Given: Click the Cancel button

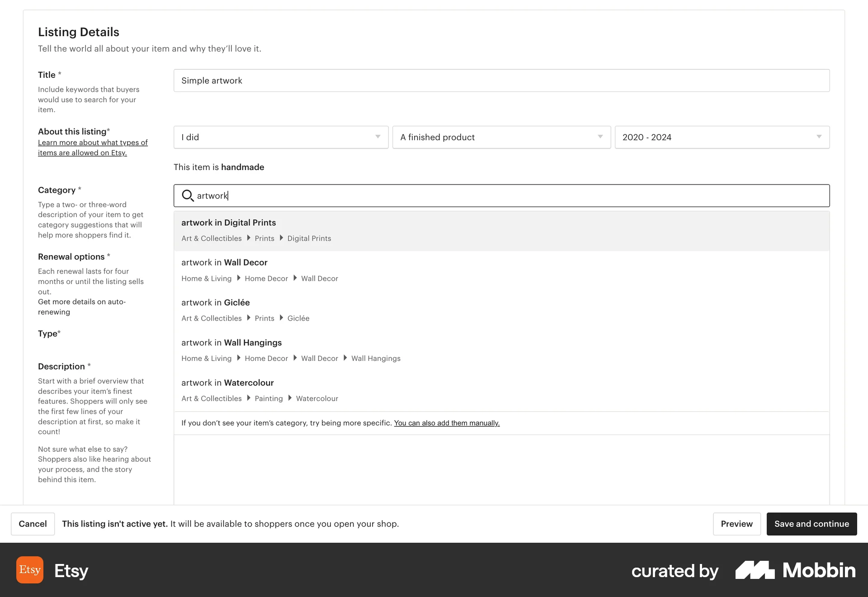Looking at the screenshot, I should coord(33,524).
